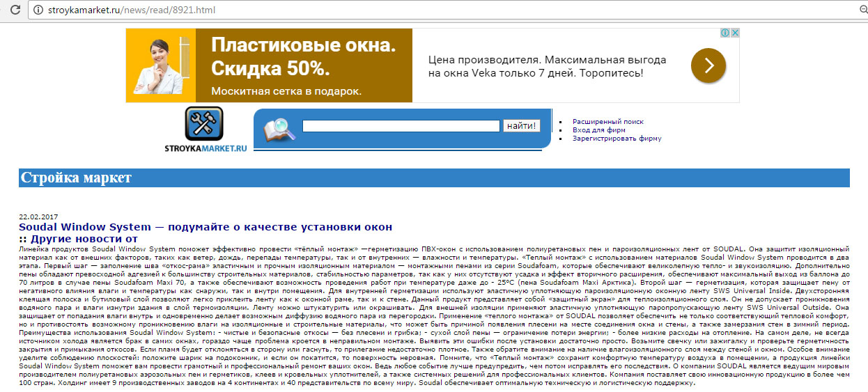Close the ad banner with the X icon
868x392 pixels.
tap(734, 33)
